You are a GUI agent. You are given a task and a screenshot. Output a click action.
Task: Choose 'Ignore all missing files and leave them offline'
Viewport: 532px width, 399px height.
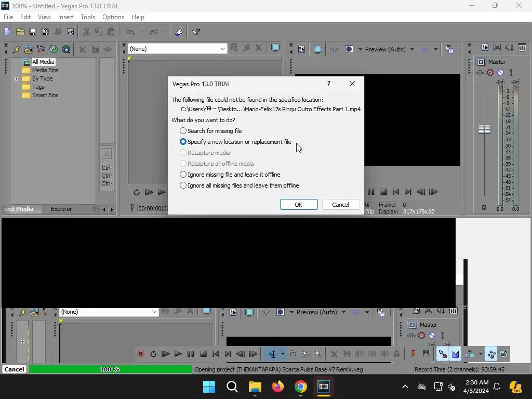point(239,185)
